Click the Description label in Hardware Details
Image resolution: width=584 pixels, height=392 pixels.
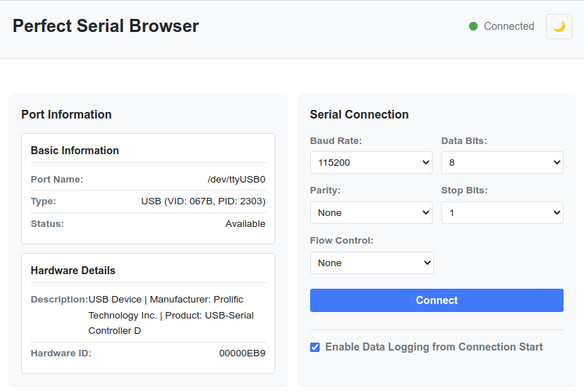tap(59, 300)
